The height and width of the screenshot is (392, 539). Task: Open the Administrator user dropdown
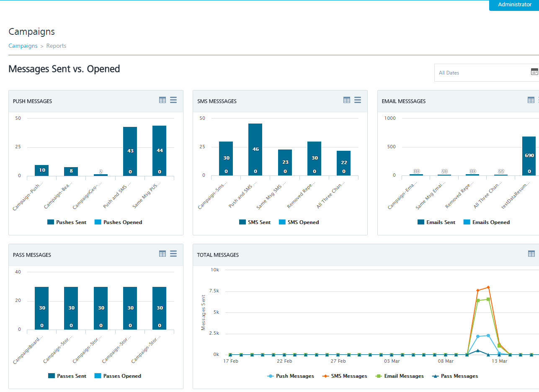(514, 5)
